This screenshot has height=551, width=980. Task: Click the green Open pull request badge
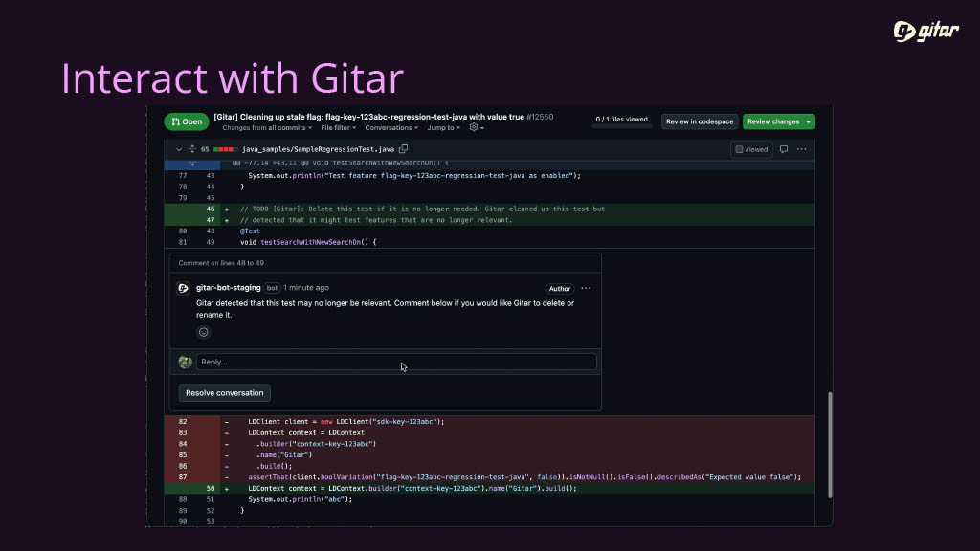(187, 121)
